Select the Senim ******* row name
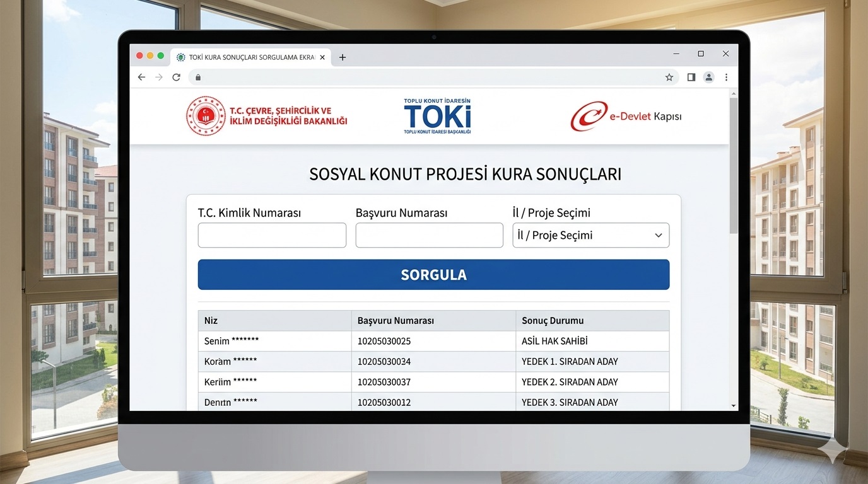Screen dimensions: 868x484 tap(232, 341)
